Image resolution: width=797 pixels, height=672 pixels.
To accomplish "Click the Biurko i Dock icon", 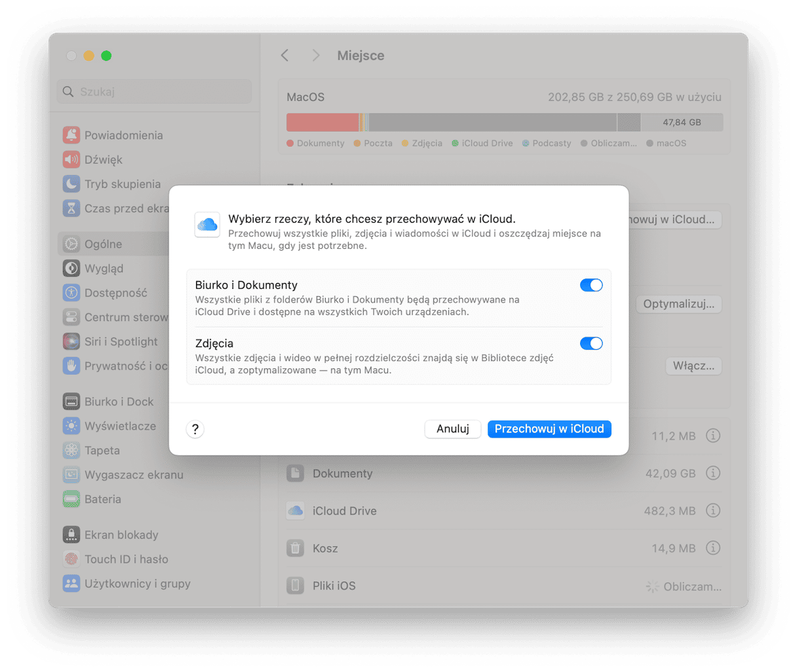I will tap(71, 401).
